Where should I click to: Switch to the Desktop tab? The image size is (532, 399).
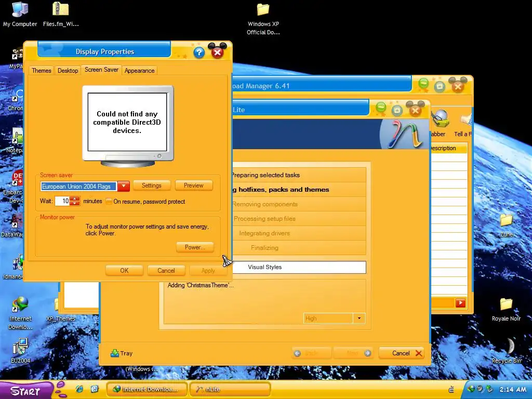[68, 71]
